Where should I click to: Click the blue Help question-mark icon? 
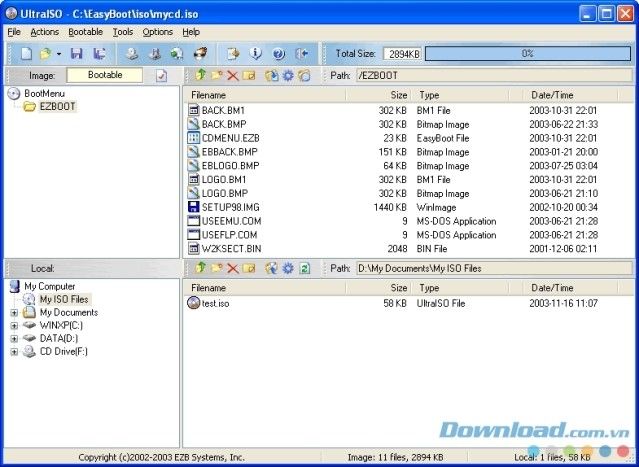point(279,53)
